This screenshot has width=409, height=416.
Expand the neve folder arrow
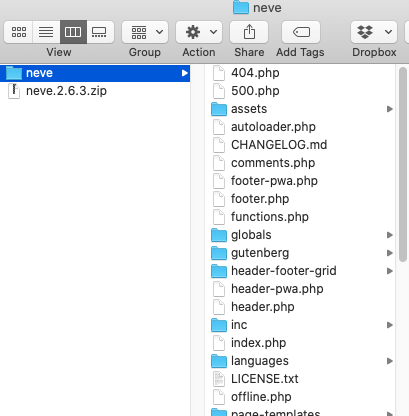(x=184, y=73)
